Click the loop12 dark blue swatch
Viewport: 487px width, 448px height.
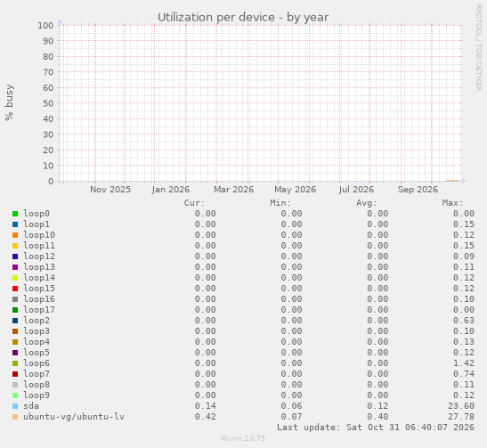15,257
